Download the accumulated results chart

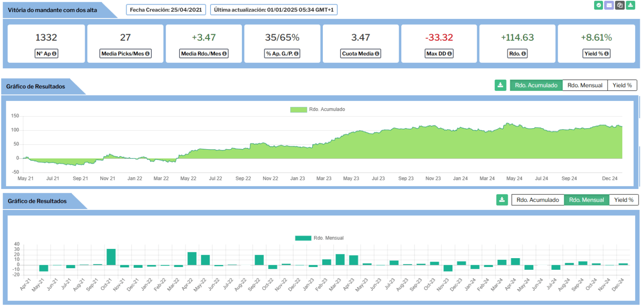click(500, 85)
